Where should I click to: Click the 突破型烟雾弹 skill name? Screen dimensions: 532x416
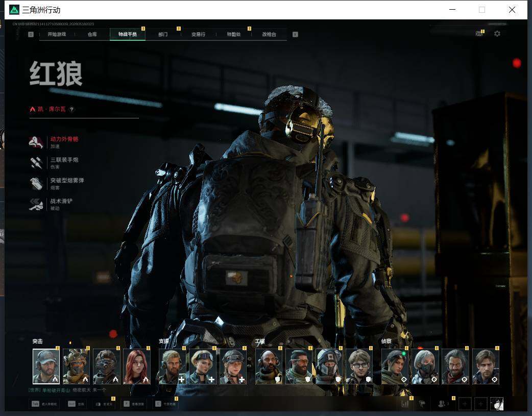[x=67, y=181]
